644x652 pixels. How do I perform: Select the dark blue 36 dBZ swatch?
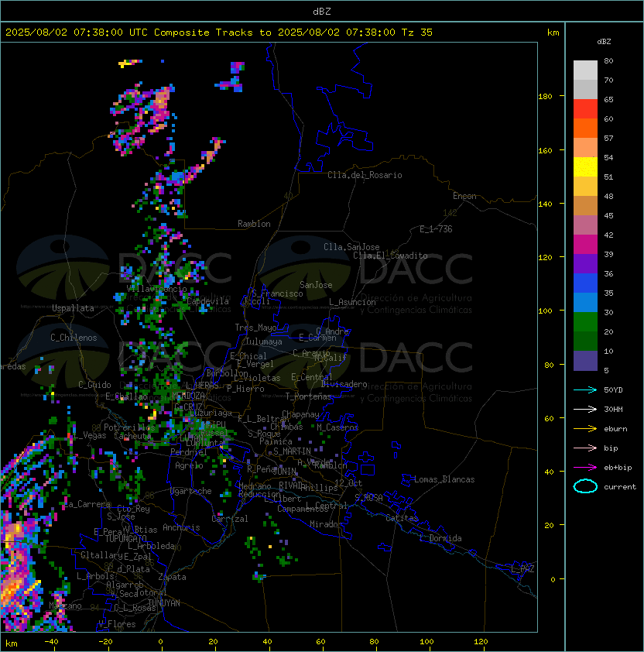point(585,283)
